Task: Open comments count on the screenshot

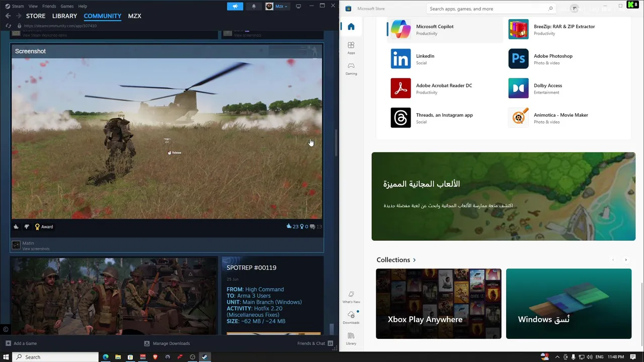Action: point(315,227)
